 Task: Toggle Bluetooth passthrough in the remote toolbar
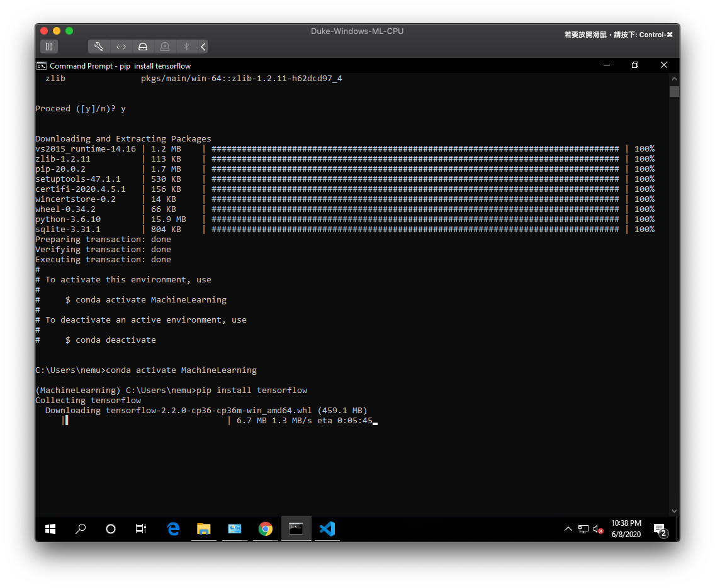pyautogui.click(x=186, y=47)
